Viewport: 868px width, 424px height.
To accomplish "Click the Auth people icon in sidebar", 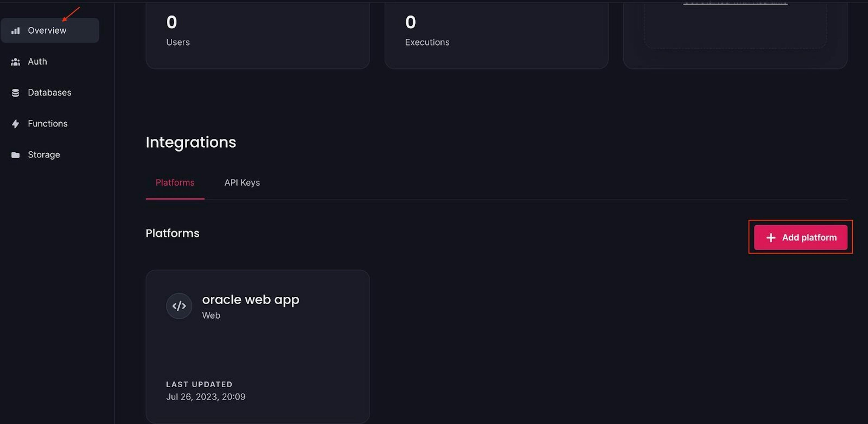I will (x=16, y=62).
